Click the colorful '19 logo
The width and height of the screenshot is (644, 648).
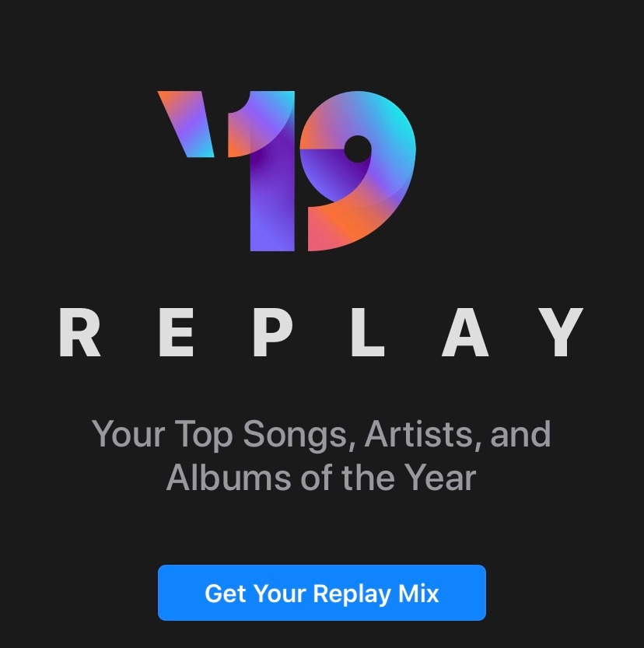(287, 171)
